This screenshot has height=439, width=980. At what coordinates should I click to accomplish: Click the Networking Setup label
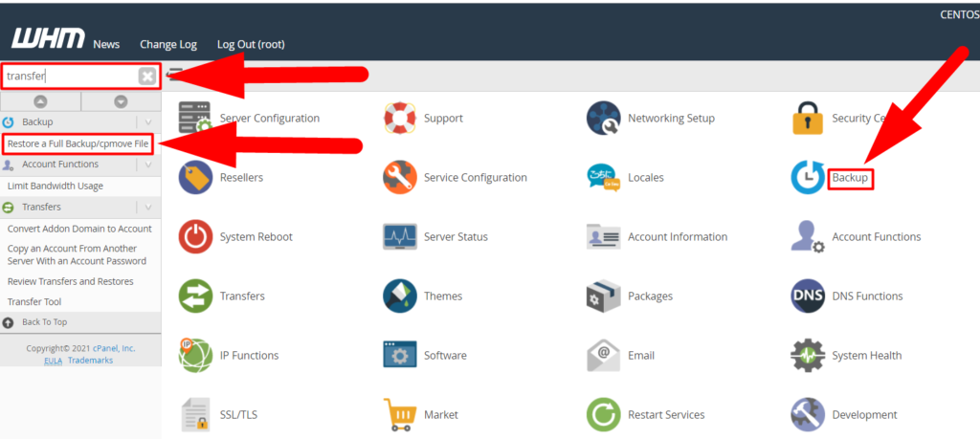671,118
